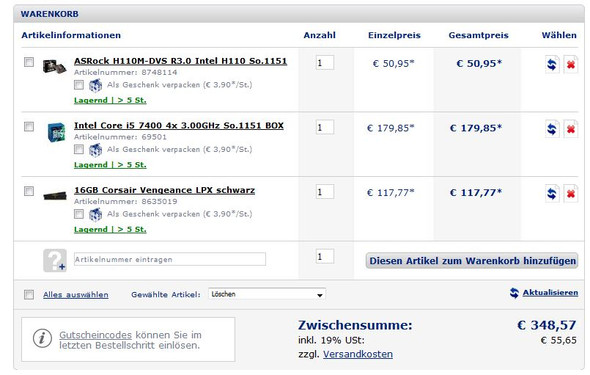Click quantity field for Intel Core i5 7400

click(325, 128)
